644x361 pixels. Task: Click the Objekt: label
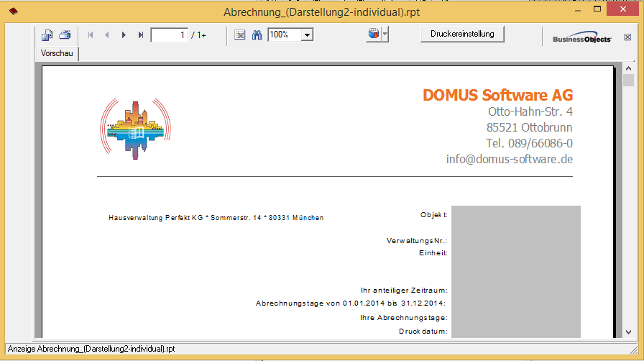pos(433,214)
